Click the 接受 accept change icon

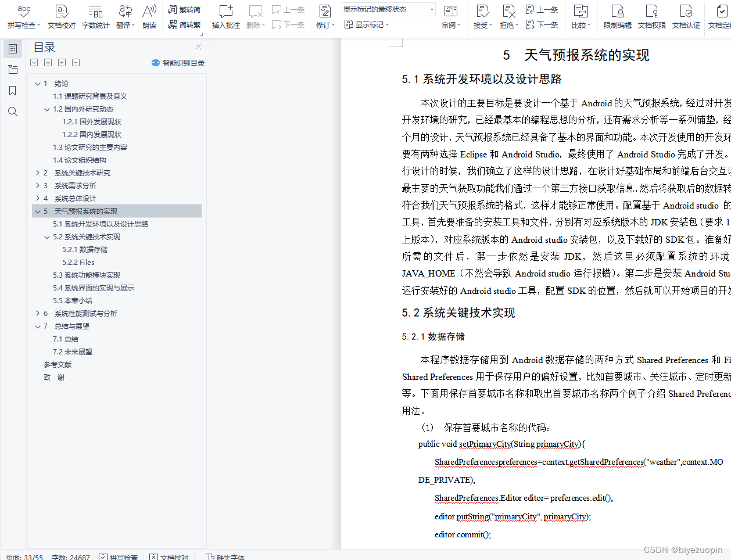point(482,12)
